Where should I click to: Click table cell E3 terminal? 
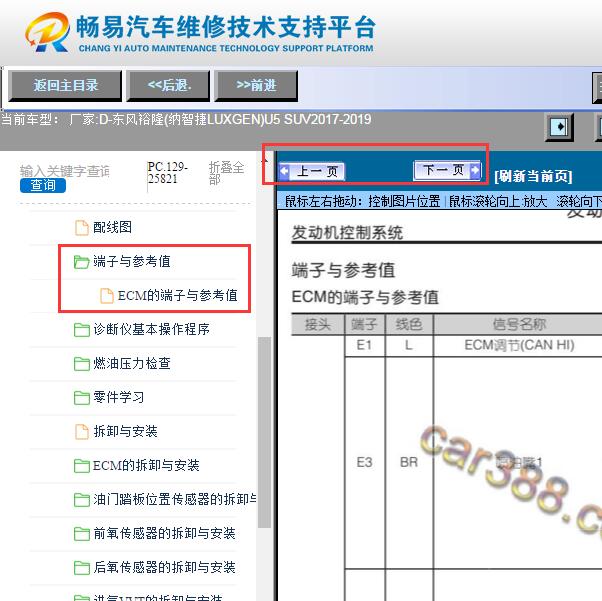pos(364,462)
